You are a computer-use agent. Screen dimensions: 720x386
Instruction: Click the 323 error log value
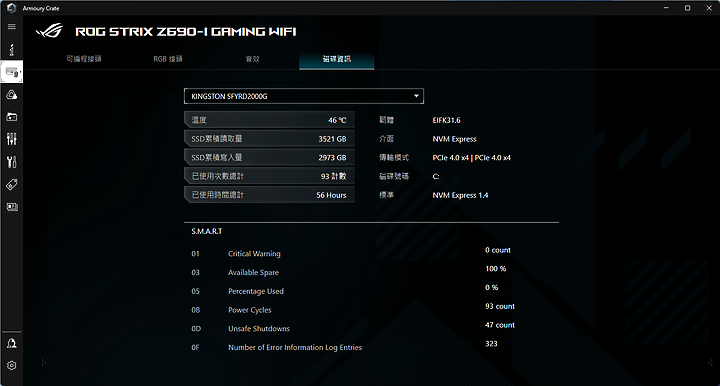pos(491,344)
